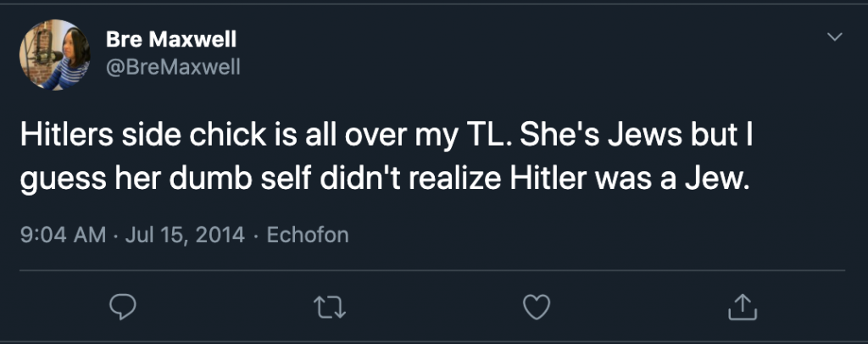Viewport: 868px width, 344px height.
Task: Open Bre Maxwell's profile picture
Action: point(55,55)
